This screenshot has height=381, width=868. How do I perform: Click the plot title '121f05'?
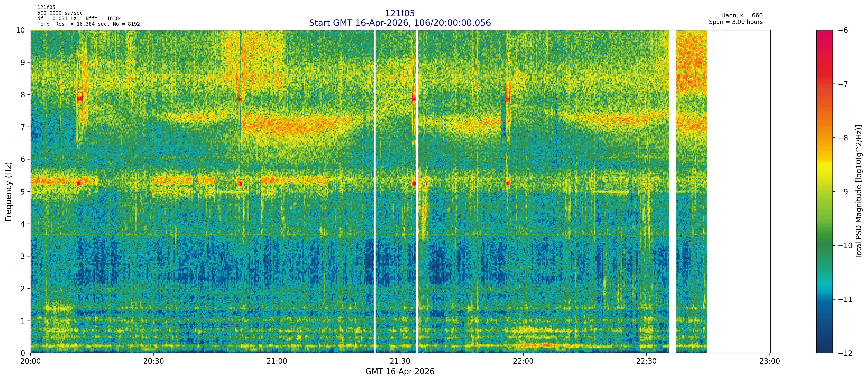pyautogui.click(x=400, y=13)
